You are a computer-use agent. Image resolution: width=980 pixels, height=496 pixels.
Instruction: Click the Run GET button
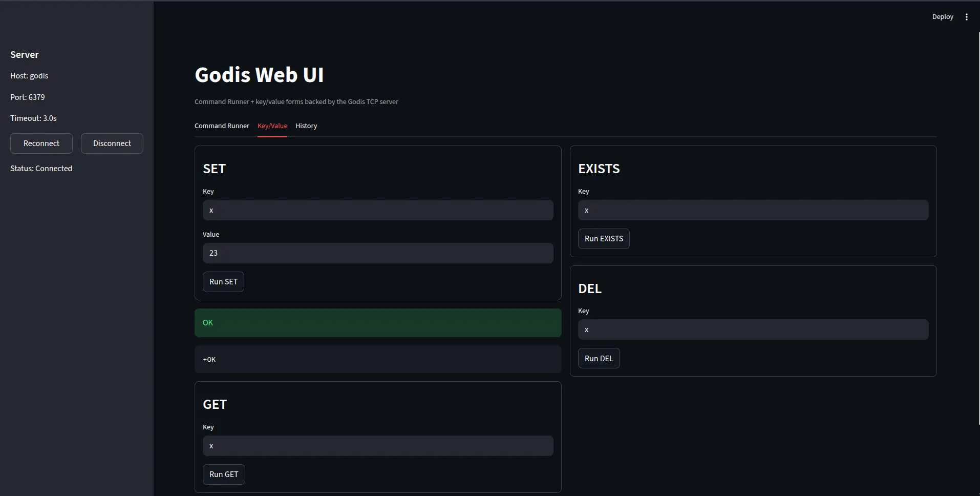coord(224,474)
